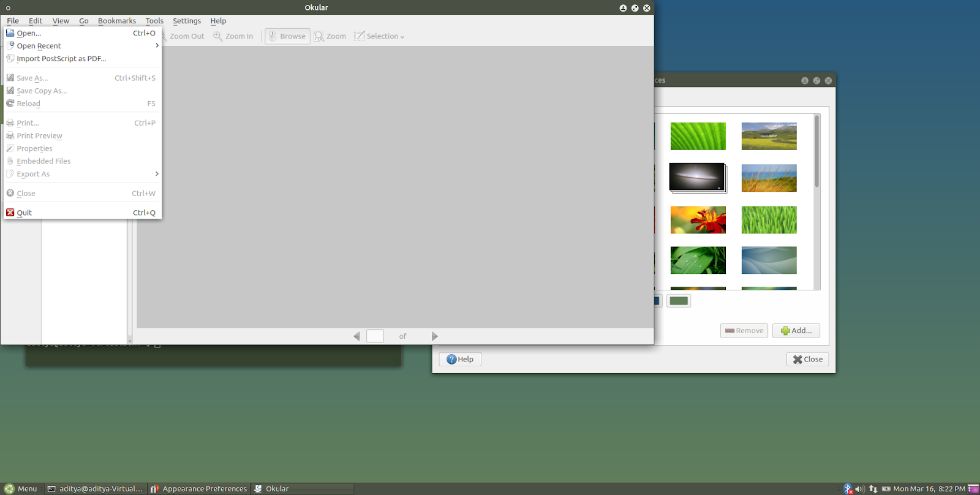Click the Add... wallpaper button
The width and height of the screenshot is (980, 495).
coord(796,331)
